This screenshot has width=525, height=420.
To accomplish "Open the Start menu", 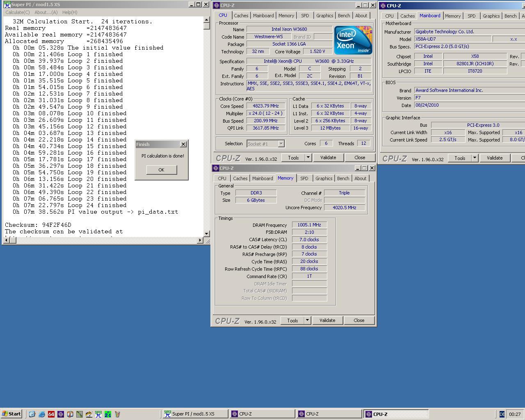I will (11, 414).
